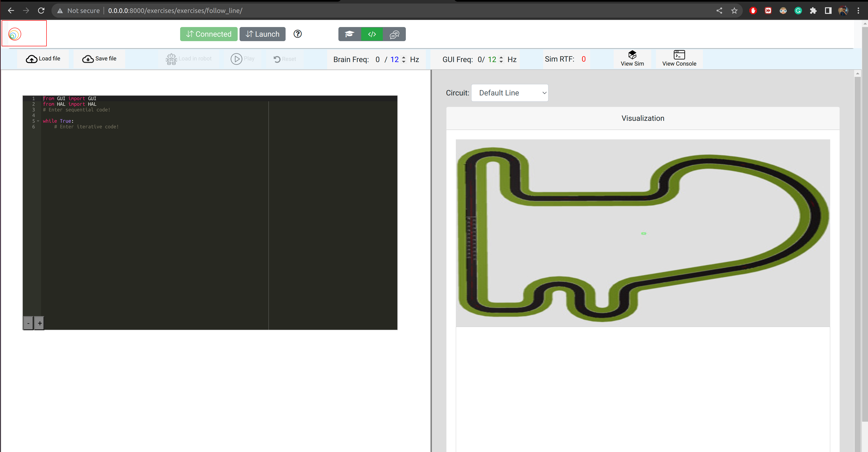Click the Save file button

100,58
